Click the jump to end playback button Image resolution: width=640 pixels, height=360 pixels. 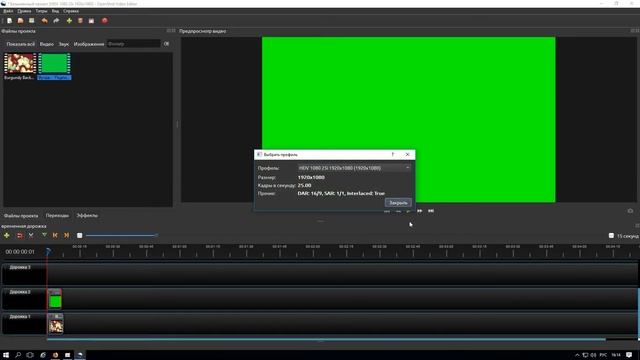431,211
